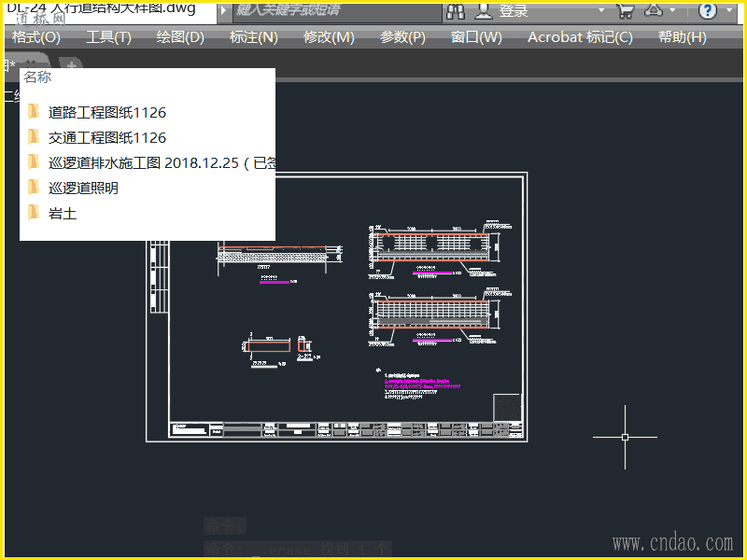Expand the help dropdown arrow

point(729,10)
